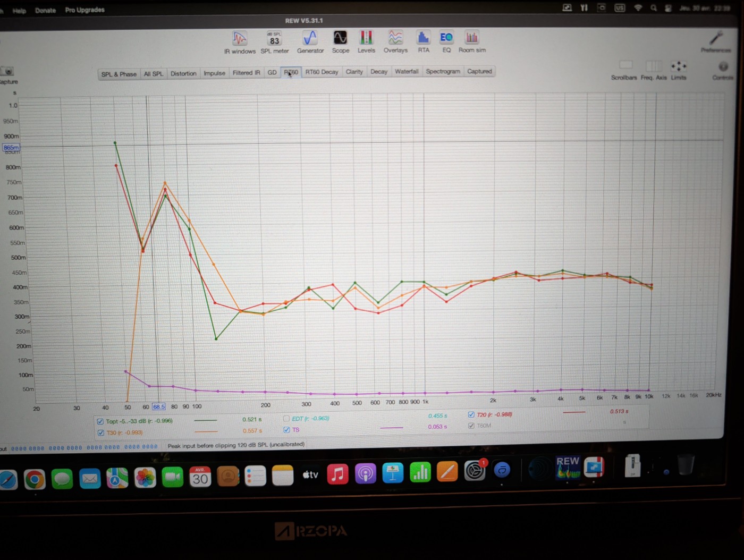Click the Limits graph button

point(679,70)
